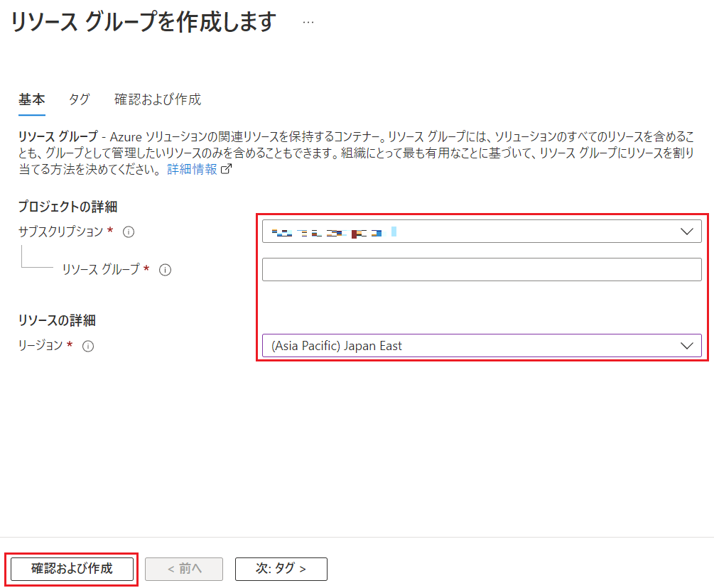Click info icon next to サブスクリプション

[129, 232]
